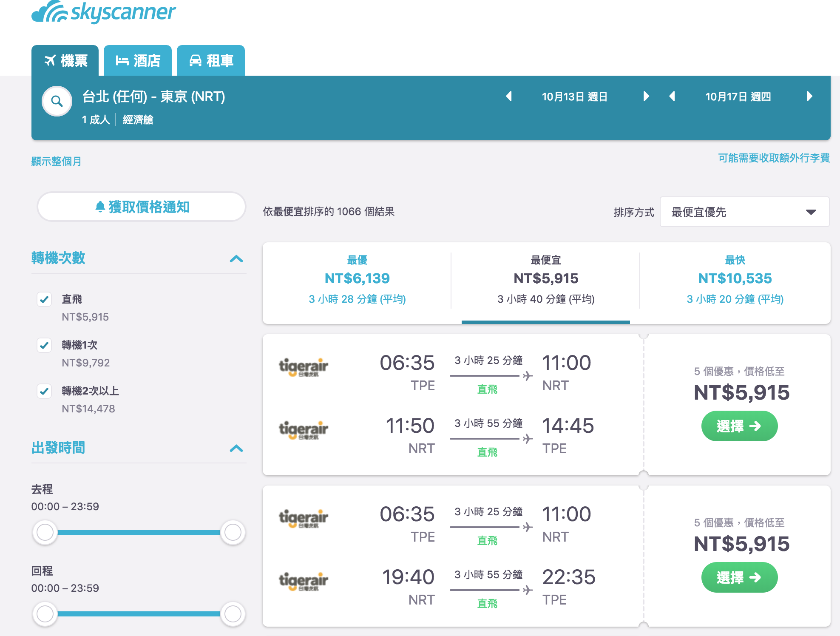Click tigerair logo for 06:35 first result
This screenshot has width=840, height=636.
point(304,367)
